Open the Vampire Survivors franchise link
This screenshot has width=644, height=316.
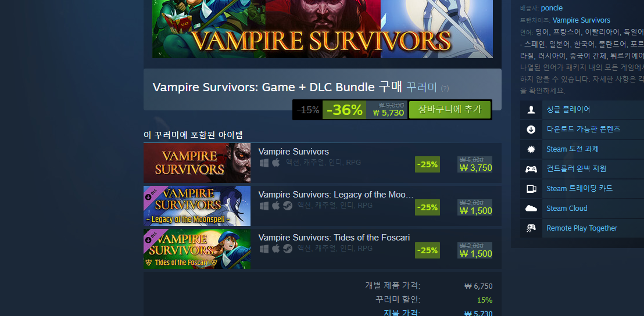(x=581, y=20)
